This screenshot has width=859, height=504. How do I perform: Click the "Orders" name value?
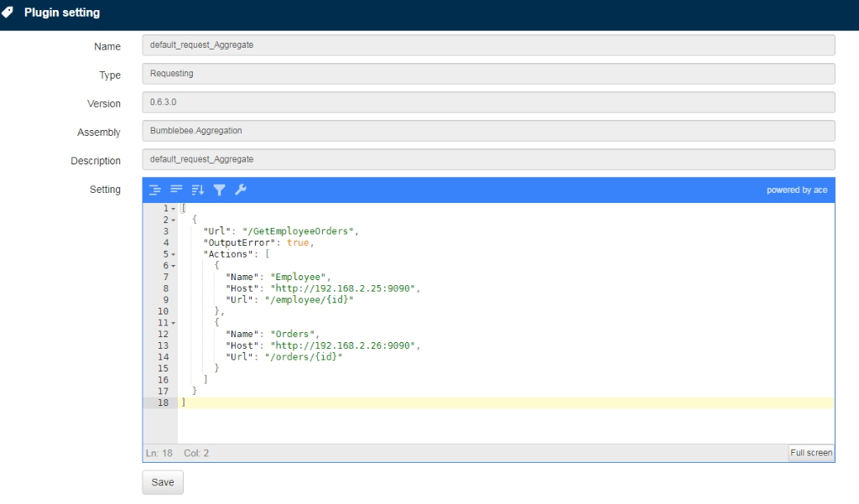click(293, 334)
